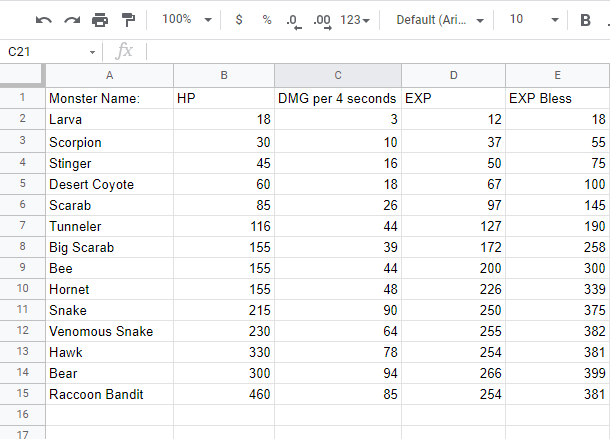This screenshot has width=610, height=439.
Task: Open the Name box dropdown arrow
Action: pos(92,52)
